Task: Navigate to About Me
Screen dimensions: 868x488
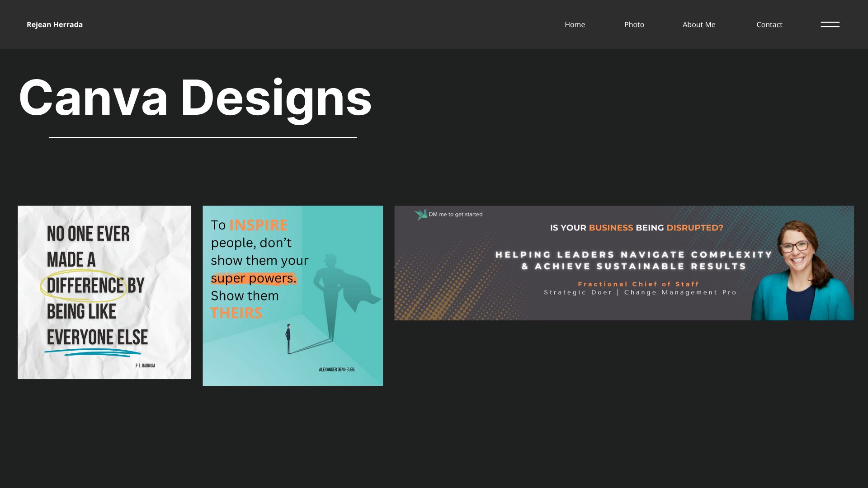Action: [x=698, y=24]
